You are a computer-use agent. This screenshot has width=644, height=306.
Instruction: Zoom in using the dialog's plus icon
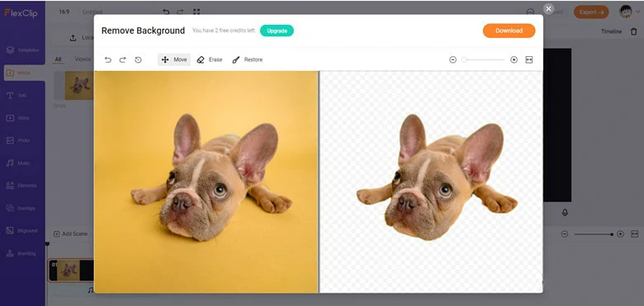click(514, 60)
